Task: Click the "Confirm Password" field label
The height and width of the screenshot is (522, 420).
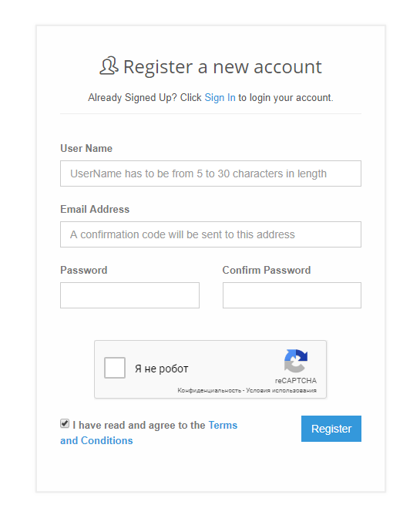Action: [x=266, y=270]
